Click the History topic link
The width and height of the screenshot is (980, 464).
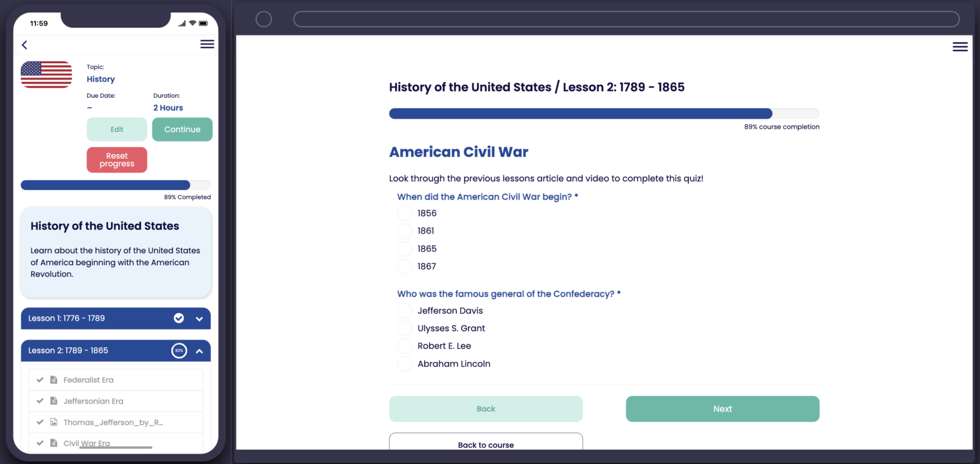(x=100, y=79)
